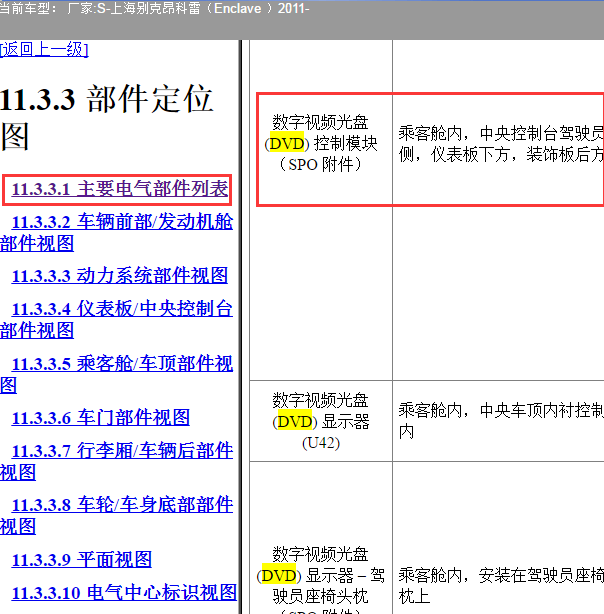Open 11.3.3.5 乘客舱/车顶部件视图
This screenshot has height=614, width=604.
(x=116, y=374)
